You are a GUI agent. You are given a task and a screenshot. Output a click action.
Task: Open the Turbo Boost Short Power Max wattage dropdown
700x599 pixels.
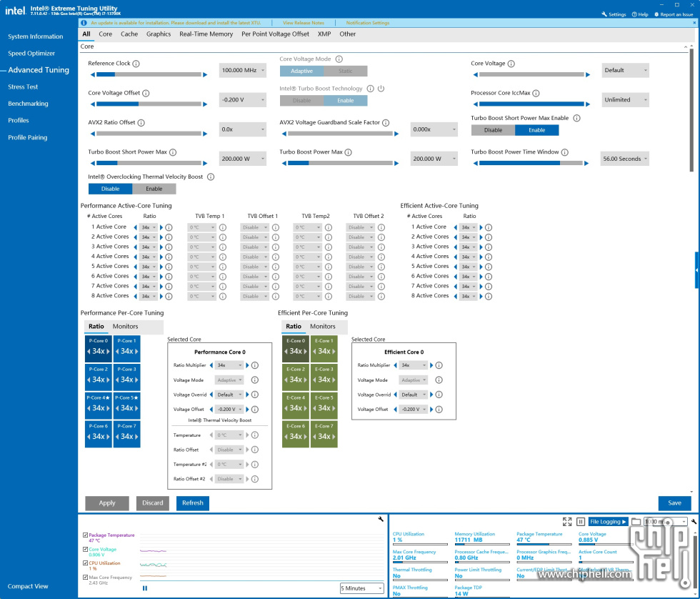(x=243, y=159)
